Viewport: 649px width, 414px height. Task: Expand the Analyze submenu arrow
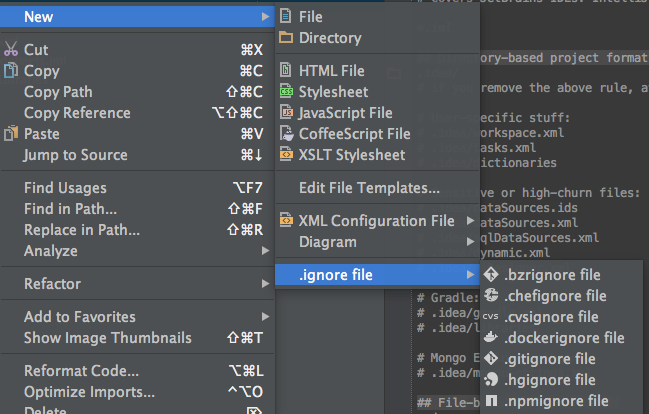point(265,251)
